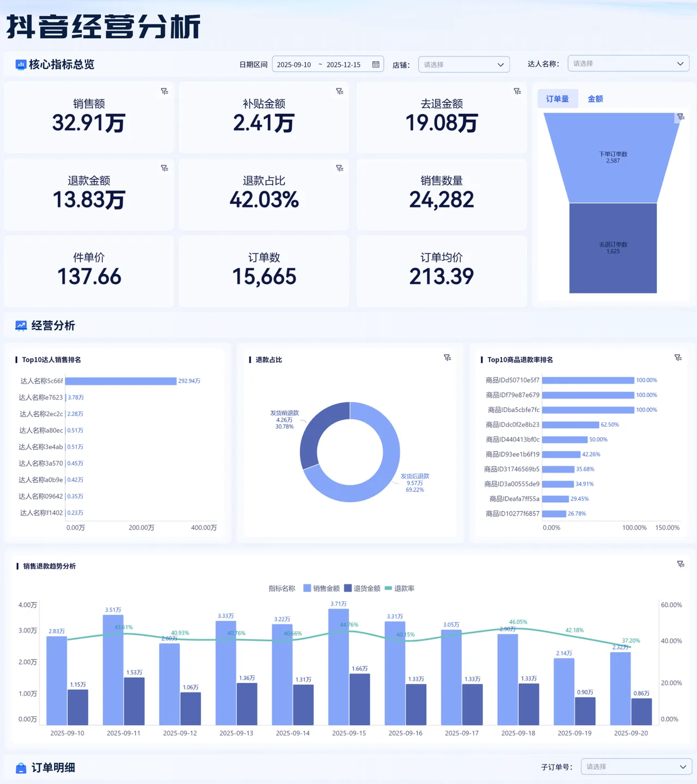The width and height of the screenshot is (697, 784).
Task: Click the 件单价 value 137.66
Action: (x=89, y=277)
